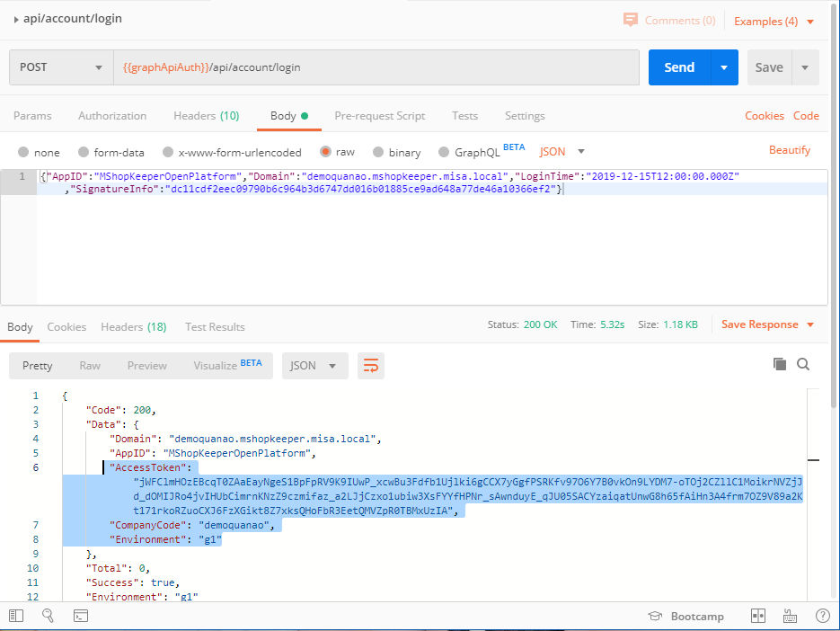
Task: Open the Runner from the bottom-right icon
Action: tap(790, 616)
